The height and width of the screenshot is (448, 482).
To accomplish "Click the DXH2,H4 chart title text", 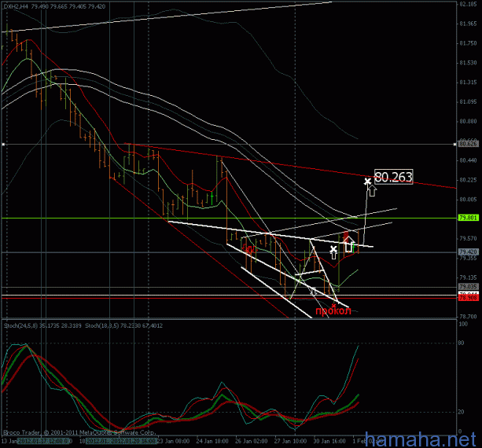I will (16, 6).
